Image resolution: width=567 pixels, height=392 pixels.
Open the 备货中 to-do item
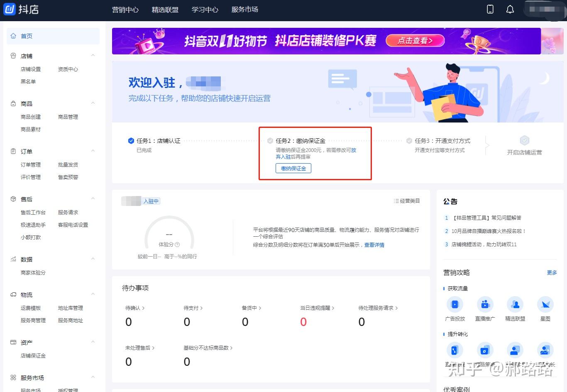252,308
